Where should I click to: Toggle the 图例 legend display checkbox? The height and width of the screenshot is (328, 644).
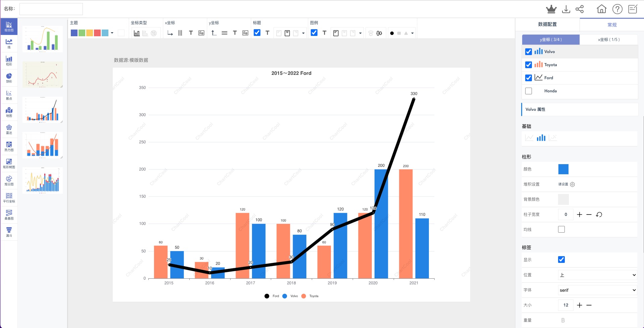(x=314, y=33)
